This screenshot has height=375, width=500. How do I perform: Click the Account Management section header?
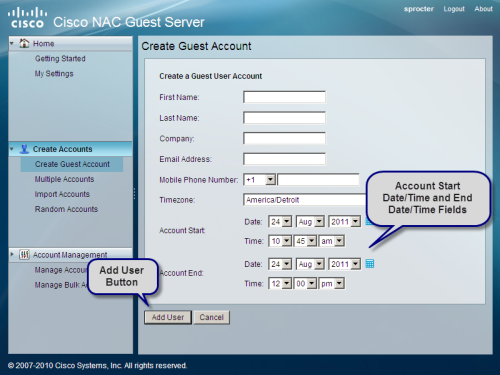70,255
